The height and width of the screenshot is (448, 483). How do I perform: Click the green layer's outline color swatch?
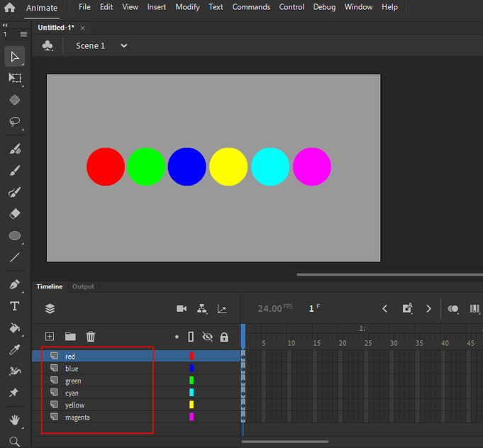(x=191, y=381)
